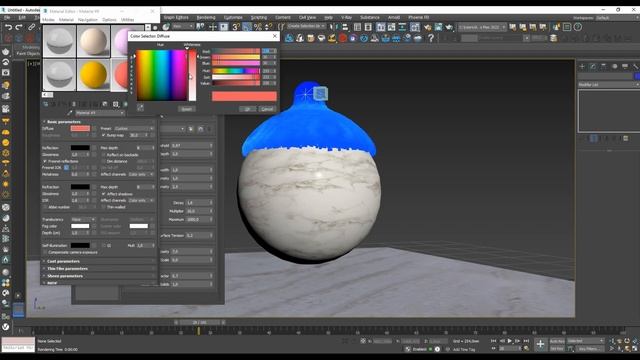640x360 pixels.
Task: Go to start of animation
Action: pos(493,341)
